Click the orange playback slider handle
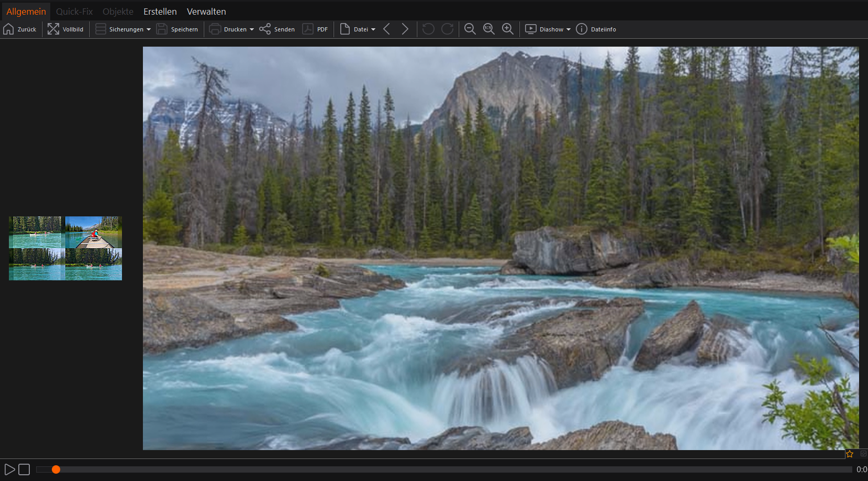Image resolution: width=868 pixels, height=481 pixels. click(x=56, y=469)
